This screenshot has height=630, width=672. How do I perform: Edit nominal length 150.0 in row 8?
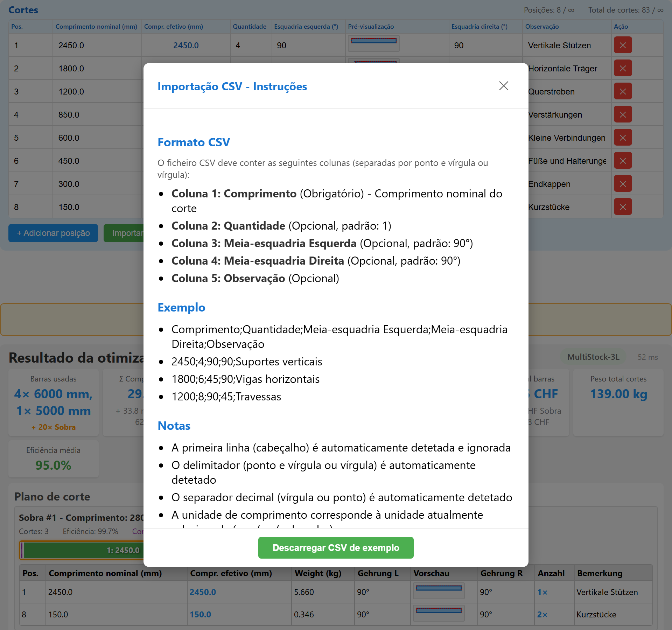click(97, 207)
